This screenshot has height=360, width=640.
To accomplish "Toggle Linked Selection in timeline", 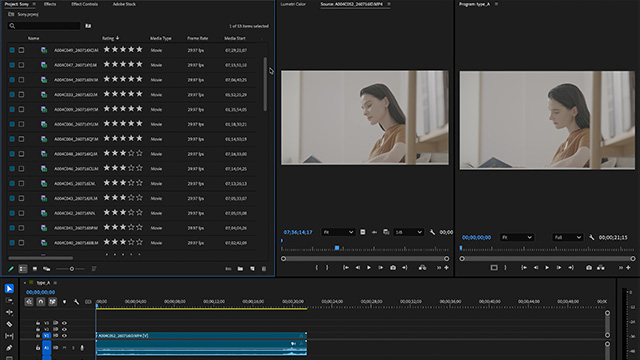I will click(52, 302).
